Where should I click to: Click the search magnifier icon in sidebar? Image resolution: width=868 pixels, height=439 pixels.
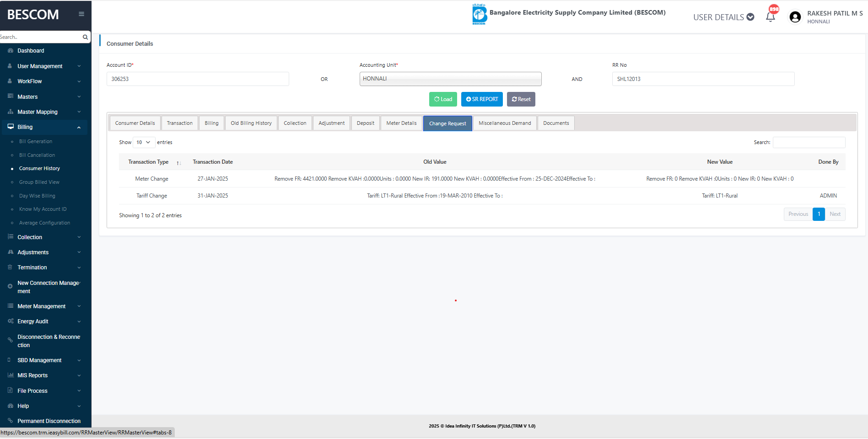[85, 37]
